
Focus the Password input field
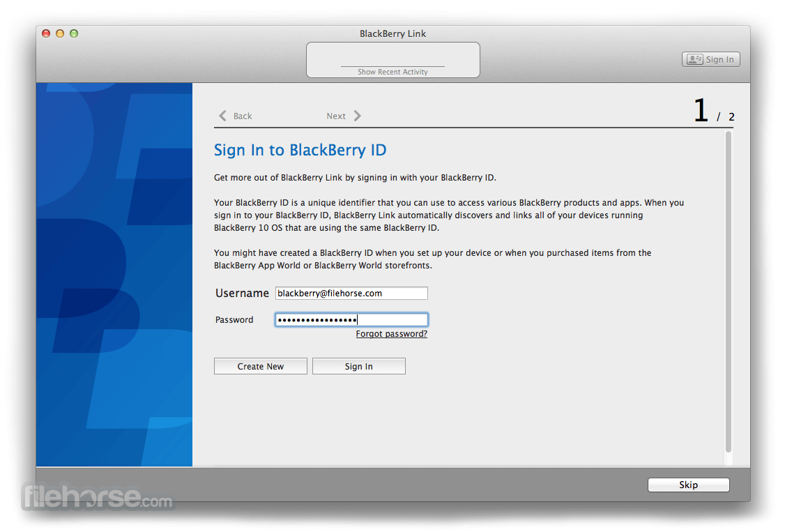point(351,320)
